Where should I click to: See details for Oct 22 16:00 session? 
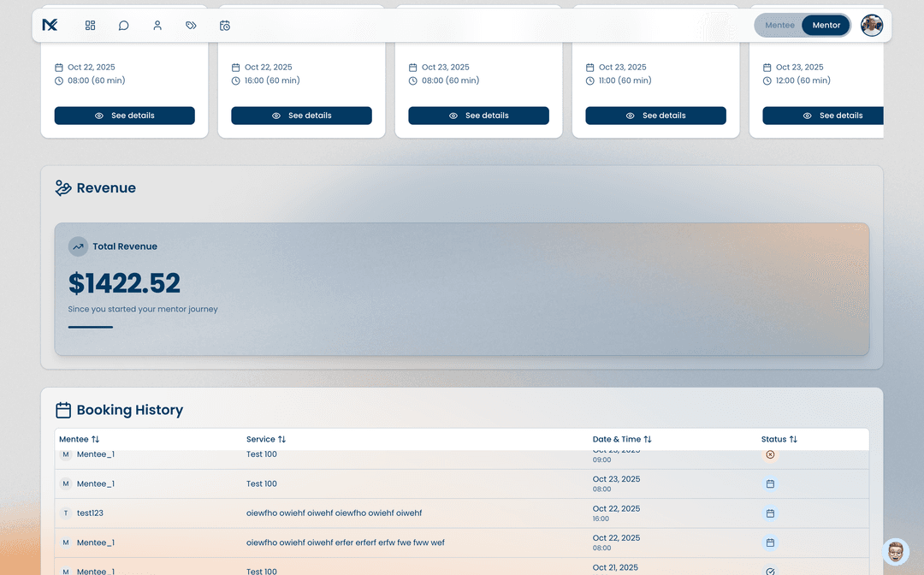pos(301,116)
